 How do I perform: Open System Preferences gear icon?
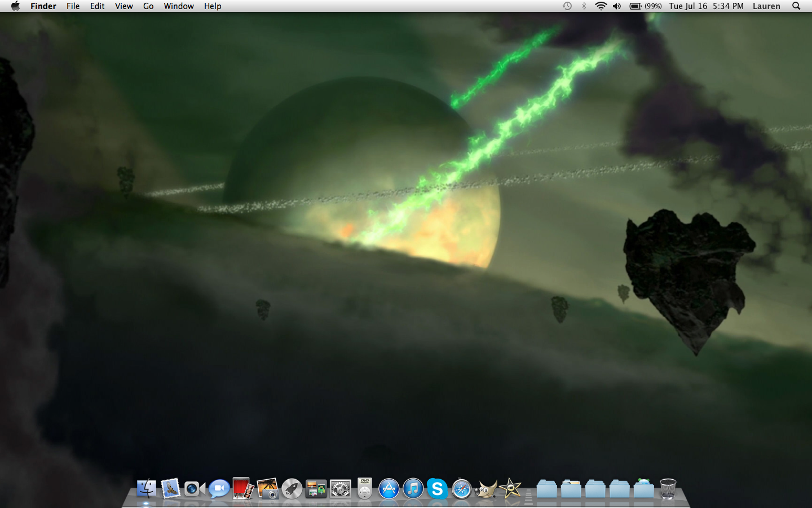tap(340, 488)
